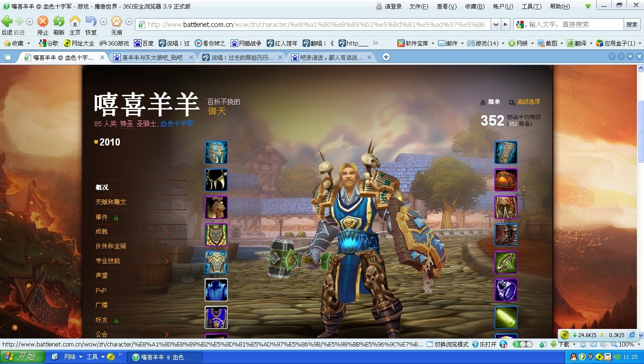This screenshot has width=644, height=364.
Task: Click 切换浏览模式 browse mode switch
Action: (x=447, y=344)
